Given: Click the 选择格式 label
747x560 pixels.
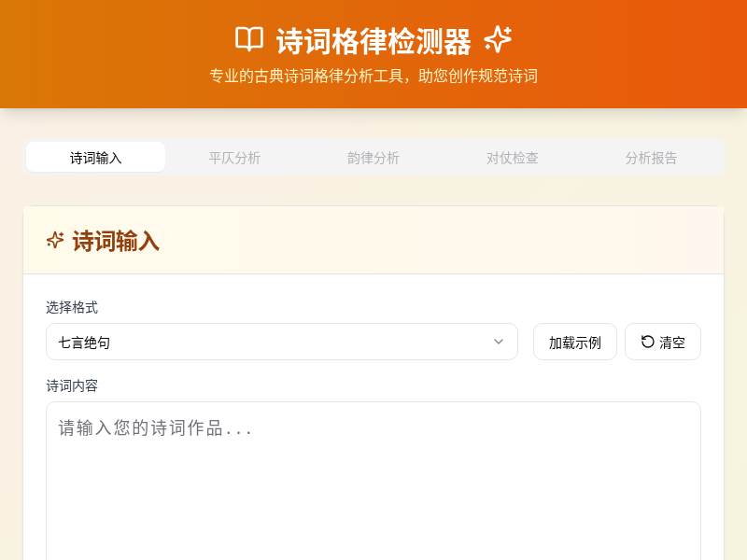Looking at the screenshot, I should pos(72,307).
